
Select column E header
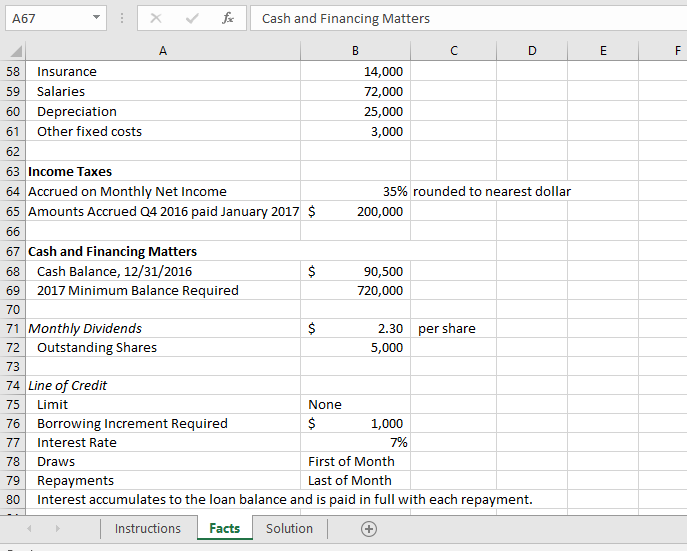(603, 51)
